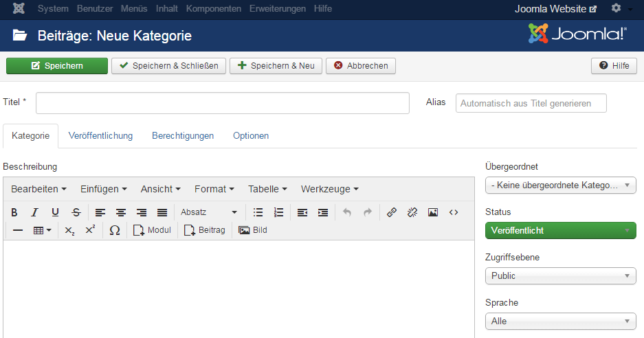Toggle strikethrough formatting in editor

[x=76, y=212]
